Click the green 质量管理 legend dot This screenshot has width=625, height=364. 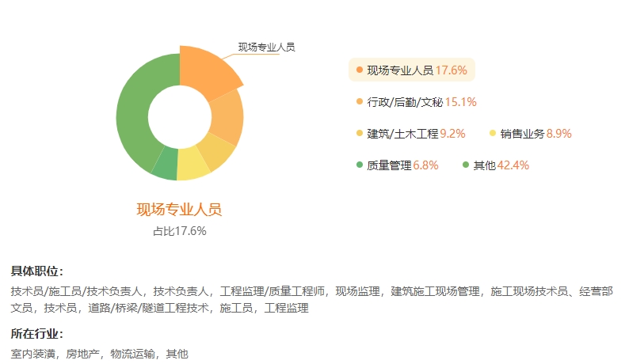[360, 165]
